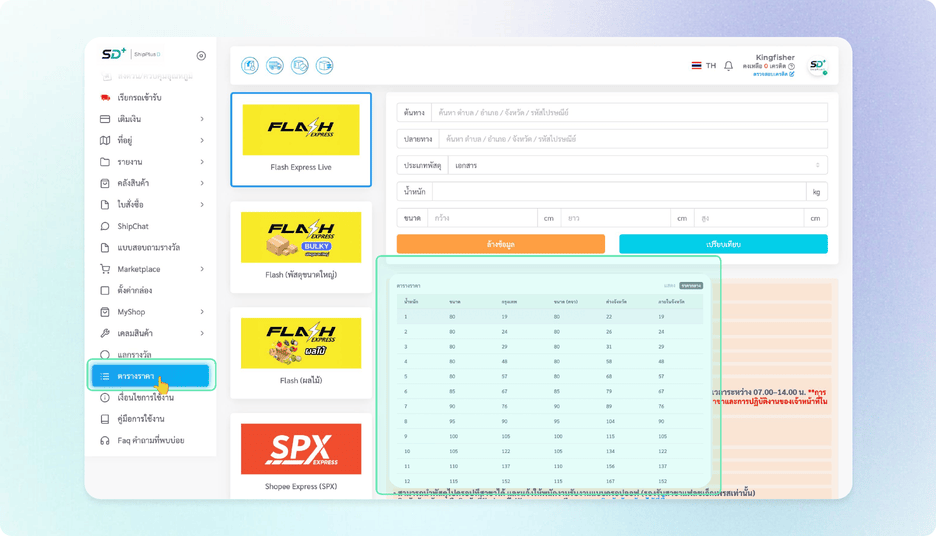Click the Thai flag language icon
The image size is (936, 536).
pos(696,66)
